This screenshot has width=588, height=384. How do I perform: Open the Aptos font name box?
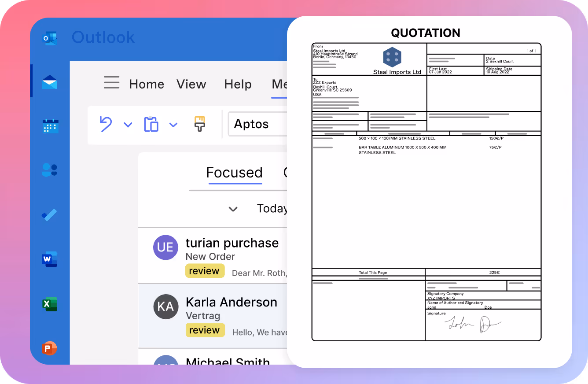258,124
